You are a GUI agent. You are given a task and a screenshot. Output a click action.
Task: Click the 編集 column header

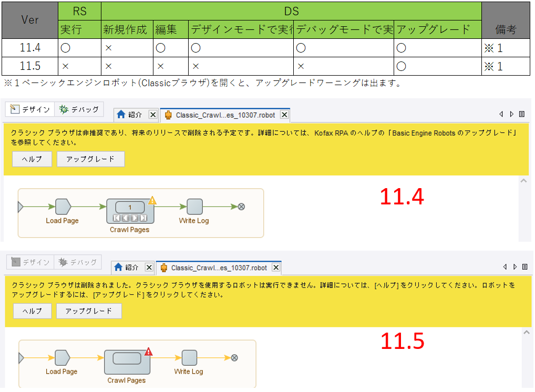point(171,29)
